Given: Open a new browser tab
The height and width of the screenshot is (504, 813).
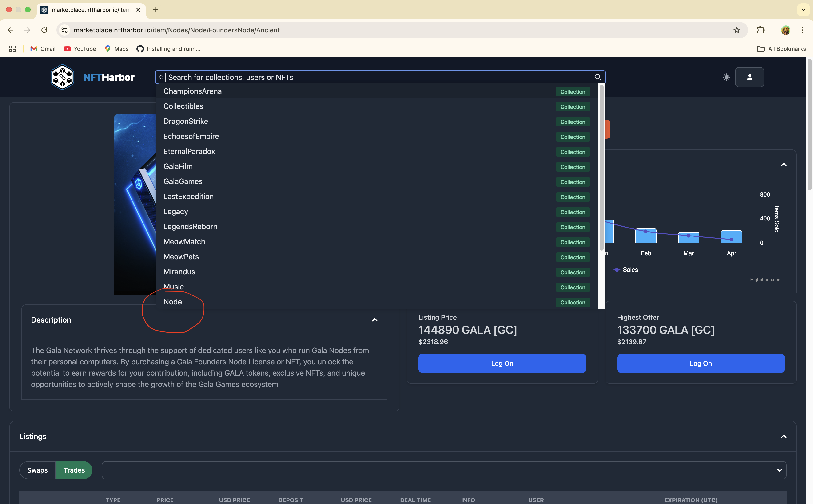Looking at the screenshot, I should tap(155, 10).
